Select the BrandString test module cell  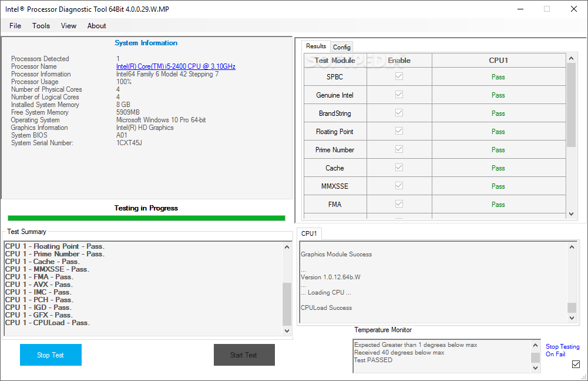[x=335, y=113]
